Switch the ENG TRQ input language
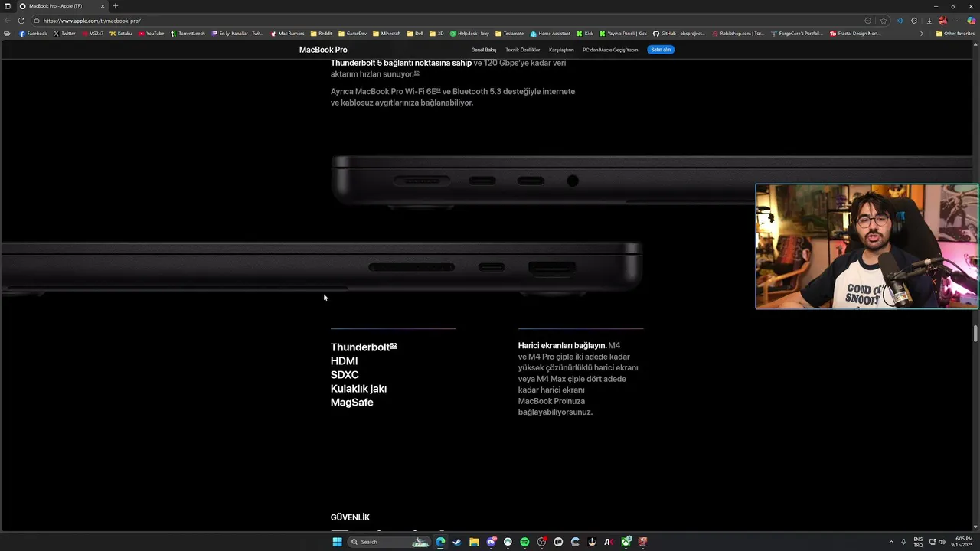The width and height of the screenshot is (980, 551). click(x=918, y=542)
